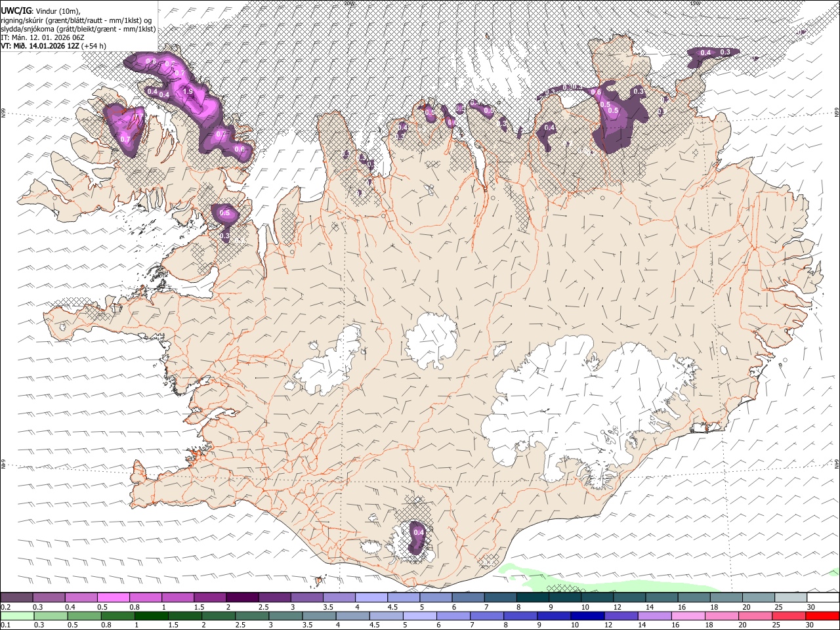The width and height of the screenshot is (840, 630).
Task: Click the light lavender snow swatch between 4 and 4.5
Action: (370, 597)
